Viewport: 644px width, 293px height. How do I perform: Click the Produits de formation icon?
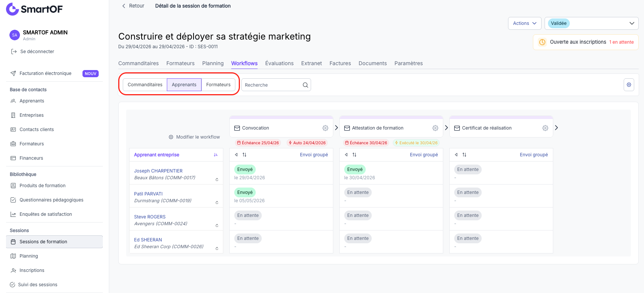point(13,186)
